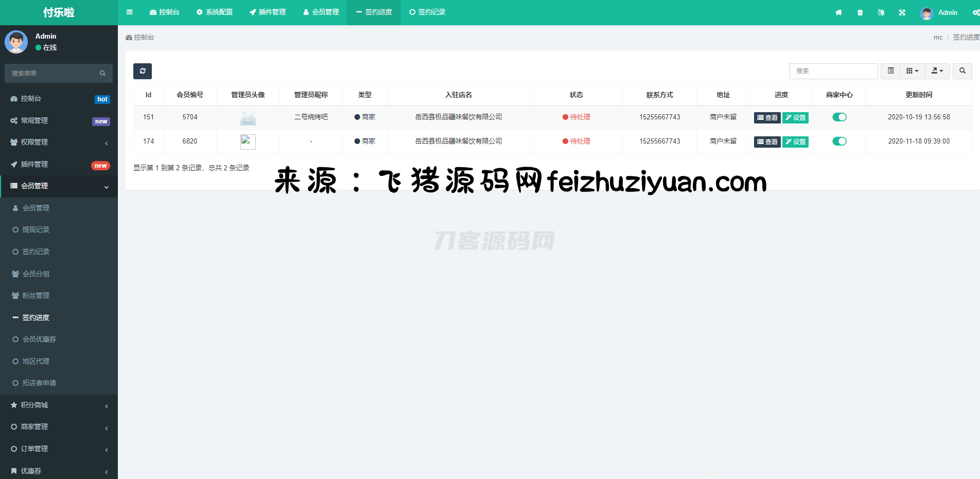Switch to the 签约记录 tab
This screenshot has height=479, width=980.
427,12
